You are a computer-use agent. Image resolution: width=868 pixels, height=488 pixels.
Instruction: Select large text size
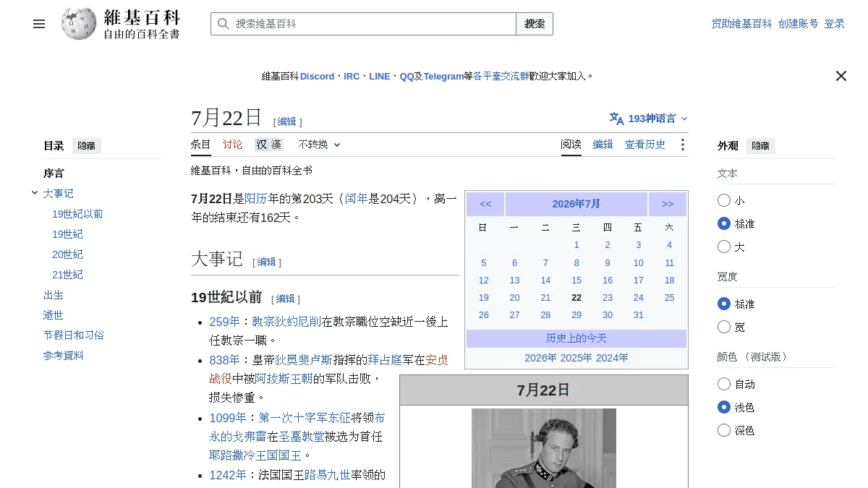tap(724, 247)
